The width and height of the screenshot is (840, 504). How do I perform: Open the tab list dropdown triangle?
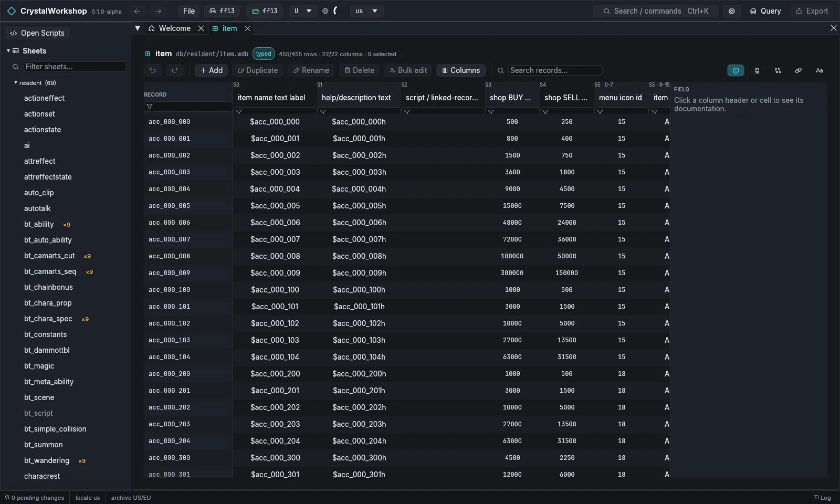pos(138,28)
